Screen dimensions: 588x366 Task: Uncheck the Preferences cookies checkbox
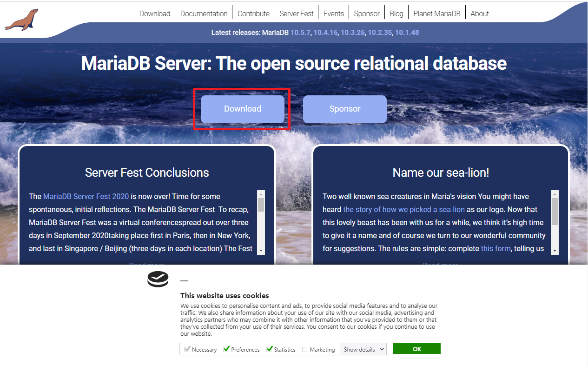(x=226, y=349)
